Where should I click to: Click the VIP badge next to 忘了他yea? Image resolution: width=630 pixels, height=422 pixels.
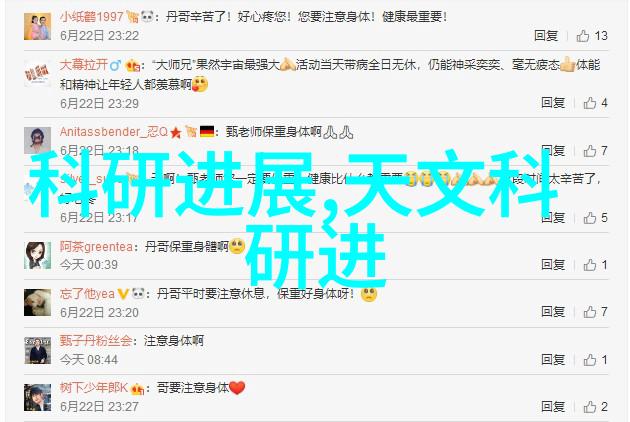click(123, 294)
